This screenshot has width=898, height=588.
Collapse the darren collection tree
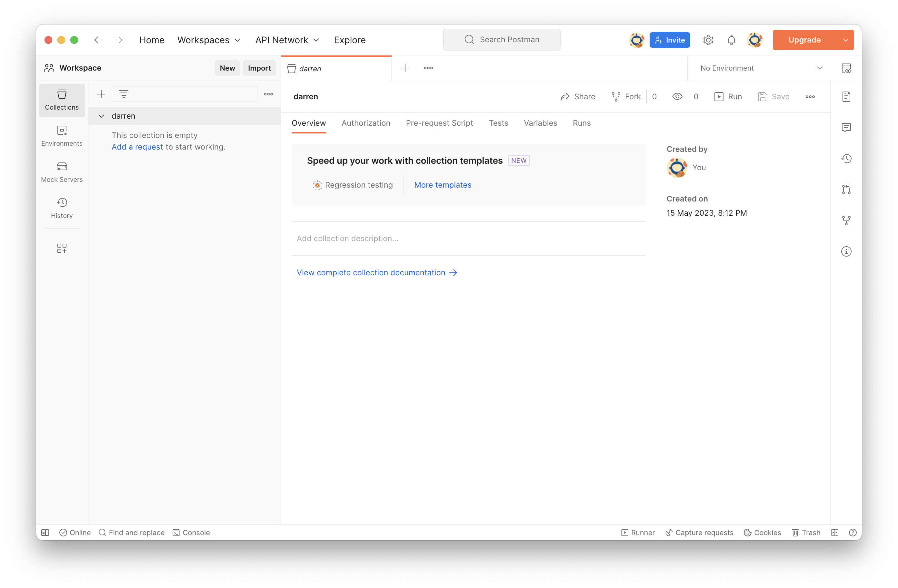pyautogui.click(x=101, y=116)
